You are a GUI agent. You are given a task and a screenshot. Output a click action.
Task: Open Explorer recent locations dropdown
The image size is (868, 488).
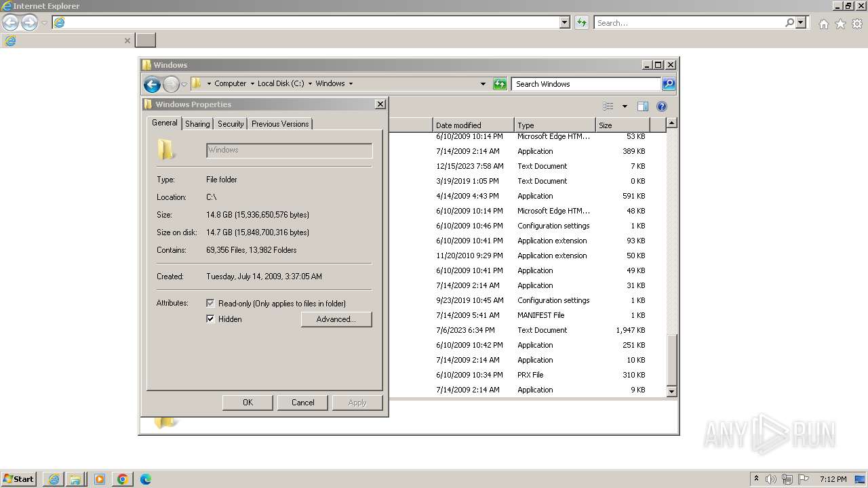tap(184, 84)
